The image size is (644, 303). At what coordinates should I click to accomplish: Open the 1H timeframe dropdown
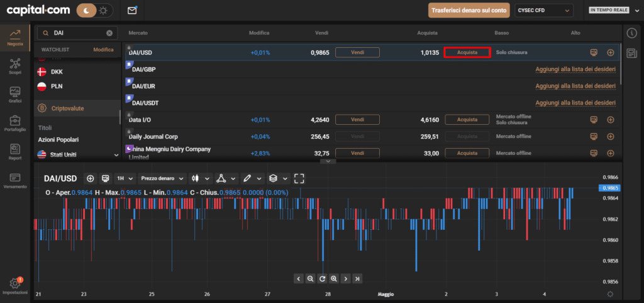125,178
